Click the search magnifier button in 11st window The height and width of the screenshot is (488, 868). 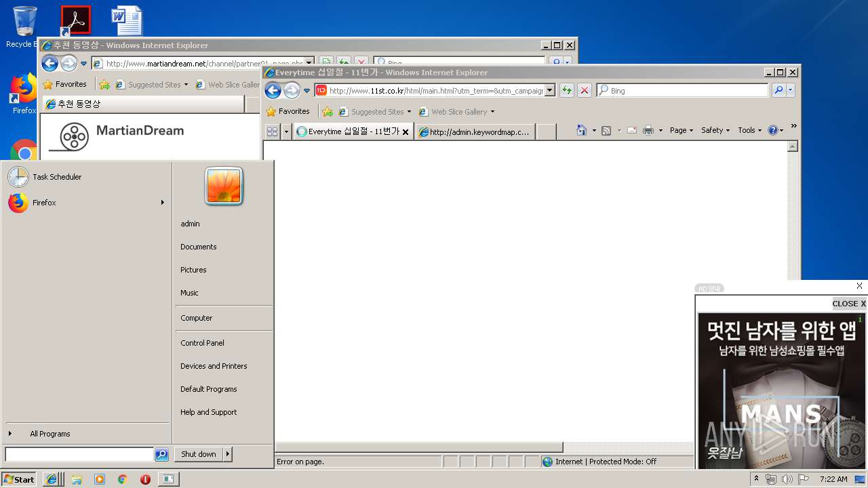(x=778, y=90)
